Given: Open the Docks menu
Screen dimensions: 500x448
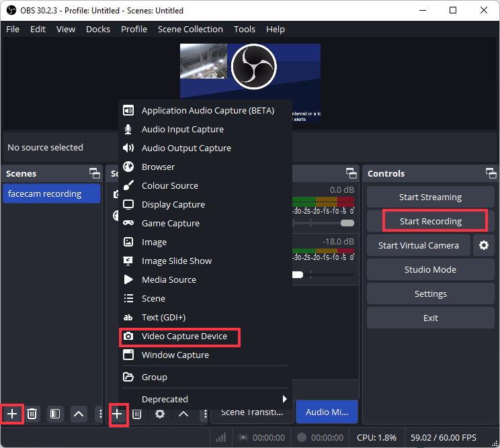Looking at the screenshot, I should coord(98,29).
